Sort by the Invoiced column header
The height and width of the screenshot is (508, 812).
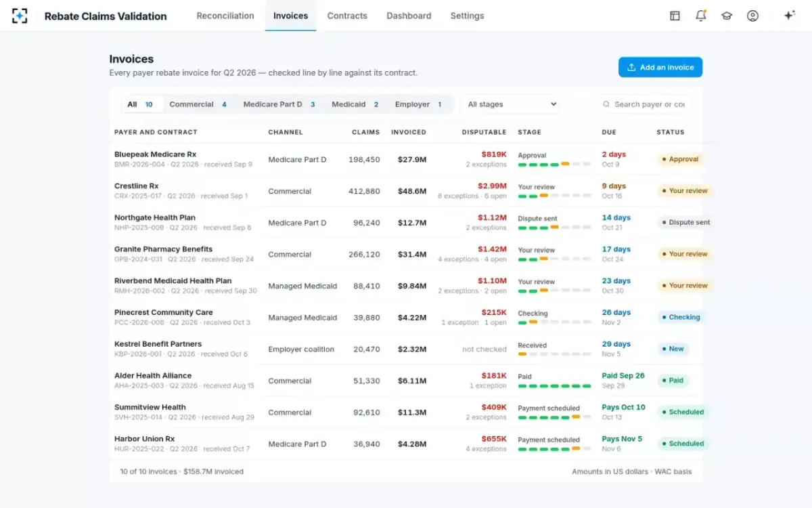[409, 132]
